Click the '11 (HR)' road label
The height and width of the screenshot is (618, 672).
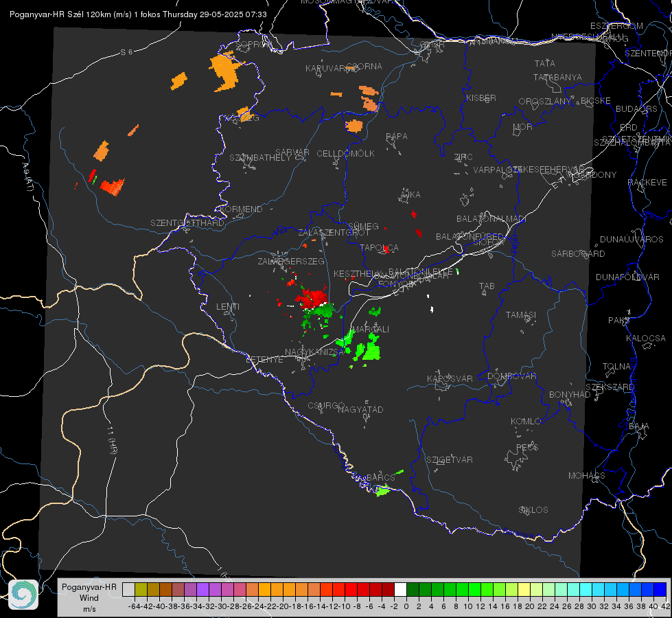[111, 440]
